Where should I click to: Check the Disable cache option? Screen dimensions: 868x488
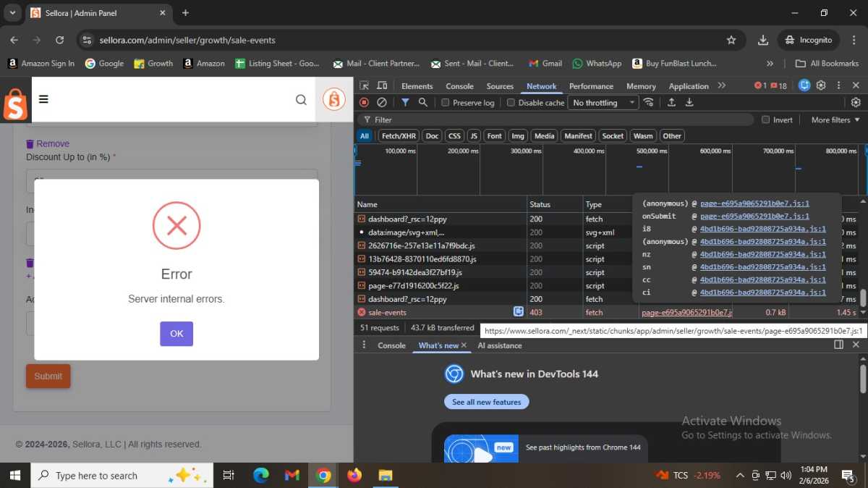tap(511, 103)
